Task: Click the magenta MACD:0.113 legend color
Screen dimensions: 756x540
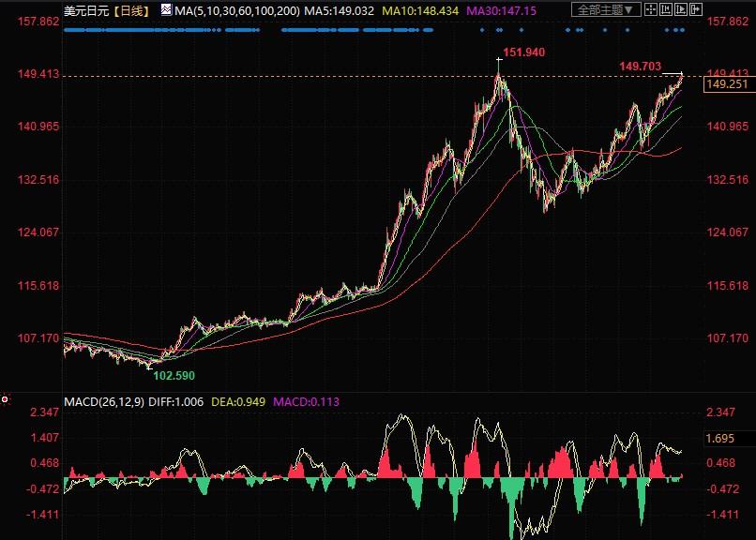Action: [306, 402]
